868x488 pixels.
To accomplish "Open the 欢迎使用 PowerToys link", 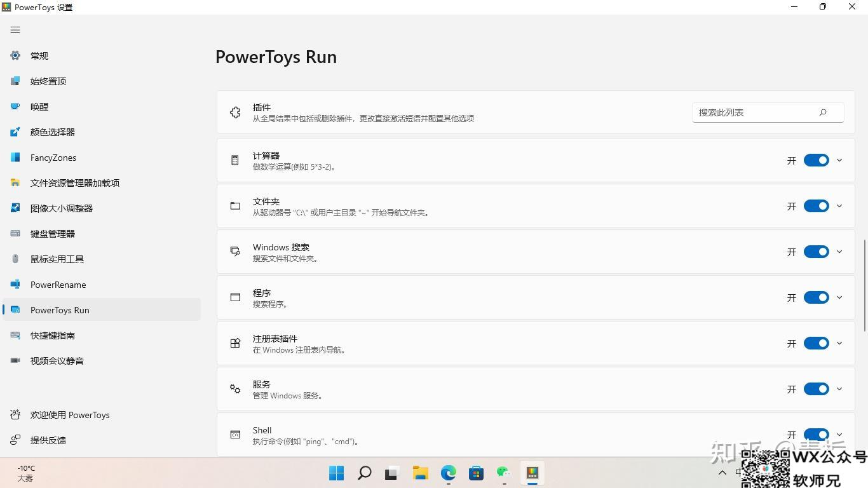I will (102, 415).
